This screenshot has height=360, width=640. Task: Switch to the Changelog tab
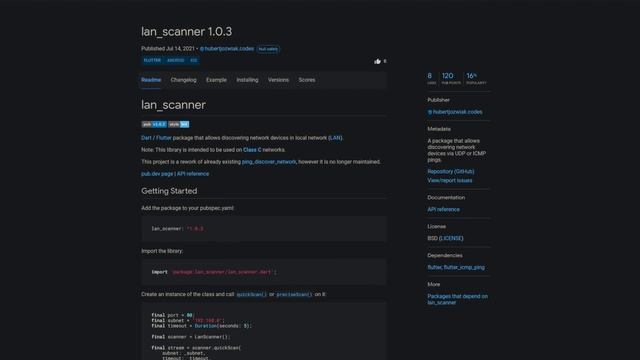[183, 80]
